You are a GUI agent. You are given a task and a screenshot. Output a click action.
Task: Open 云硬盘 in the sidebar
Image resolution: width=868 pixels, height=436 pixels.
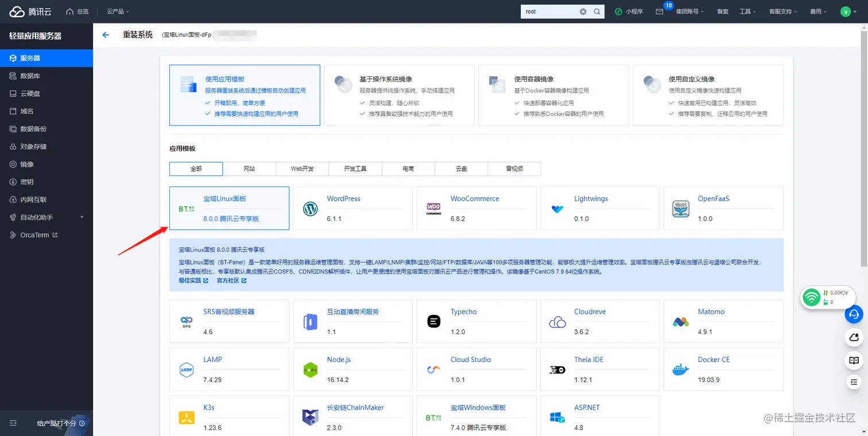(x=46, y=94)
